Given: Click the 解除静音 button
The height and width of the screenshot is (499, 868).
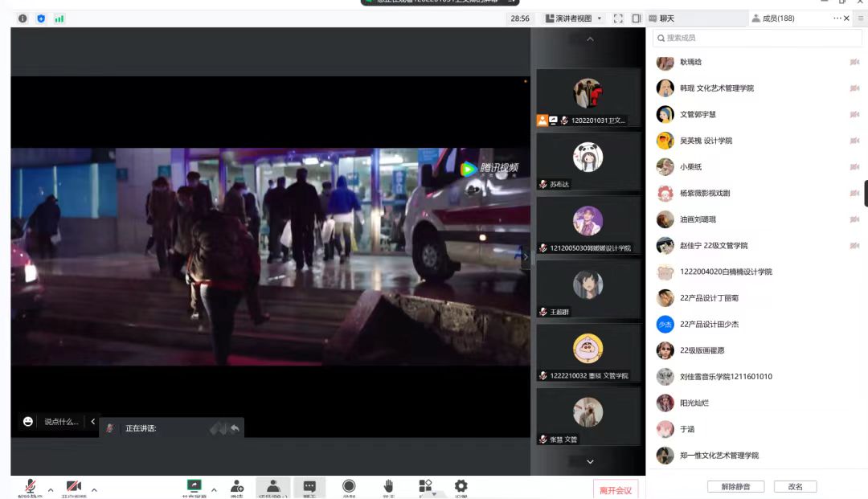Looking at the screenshot, I should coord(735,486).
